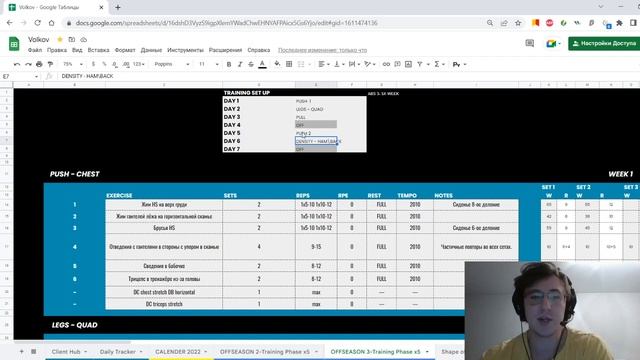640x360 pixels.
Task: Open text wrapping dropdown
Action: tap(354, 64)
